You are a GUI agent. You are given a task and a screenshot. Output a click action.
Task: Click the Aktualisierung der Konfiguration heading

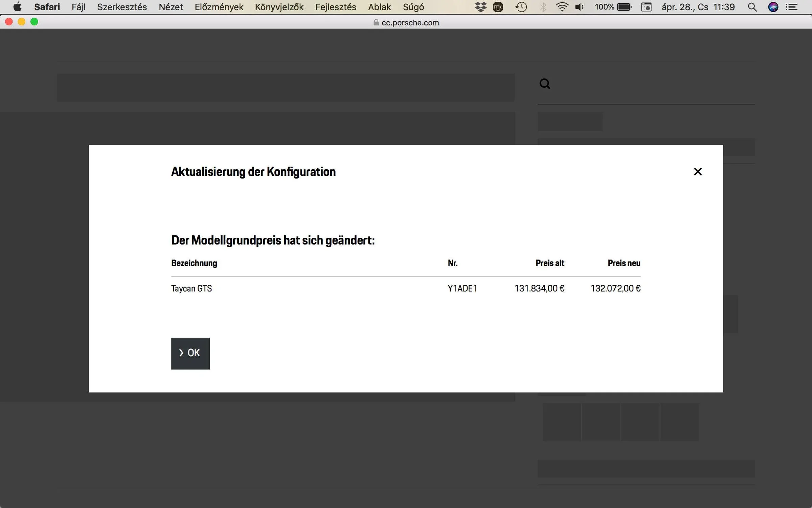coord(253,172)
